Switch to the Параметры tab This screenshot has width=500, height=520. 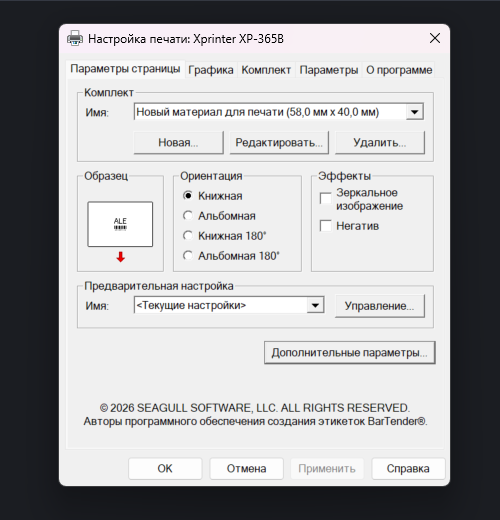(329, 70)
